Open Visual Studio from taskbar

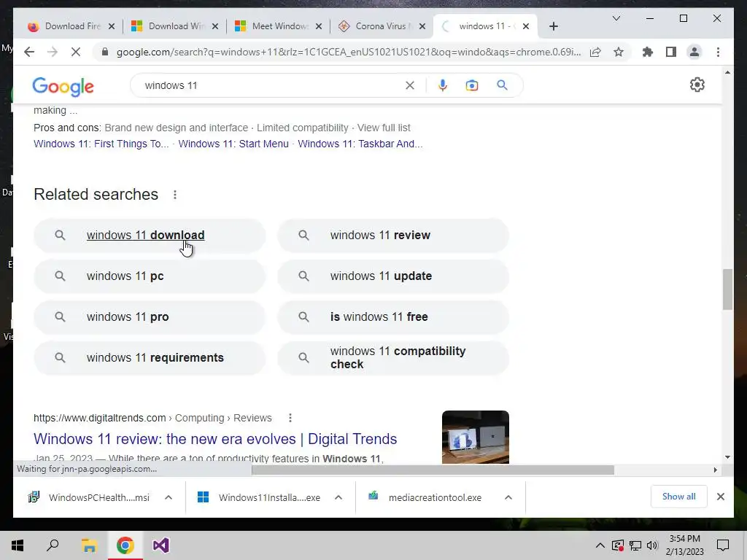[x=161, y=545]
